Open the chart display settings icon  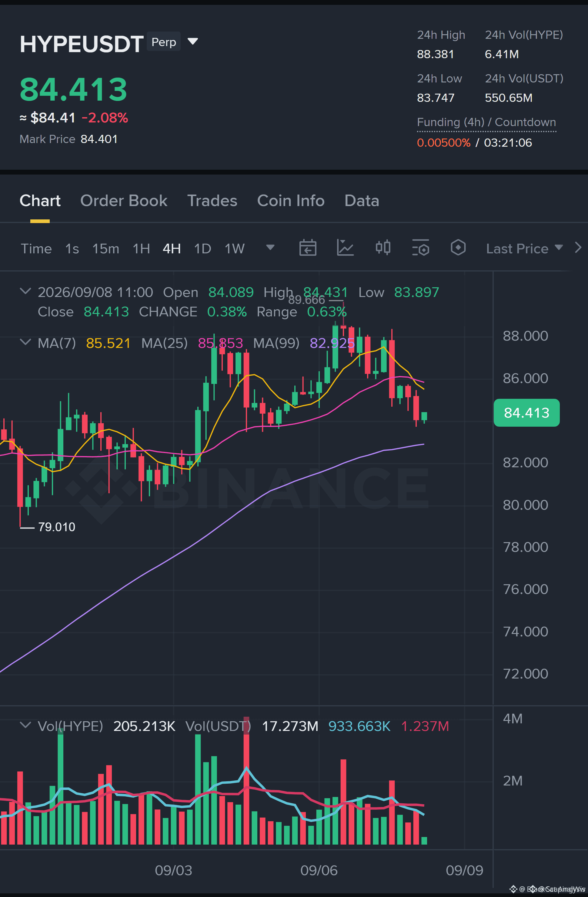coord(420,248)
